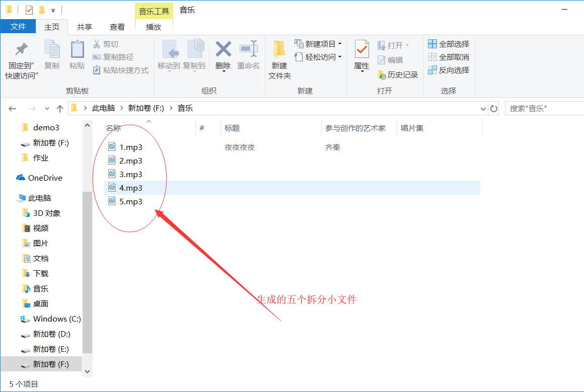584x392 pixels.
Task: Click the New folder (新建文件夹) icon
Action: 279,49
